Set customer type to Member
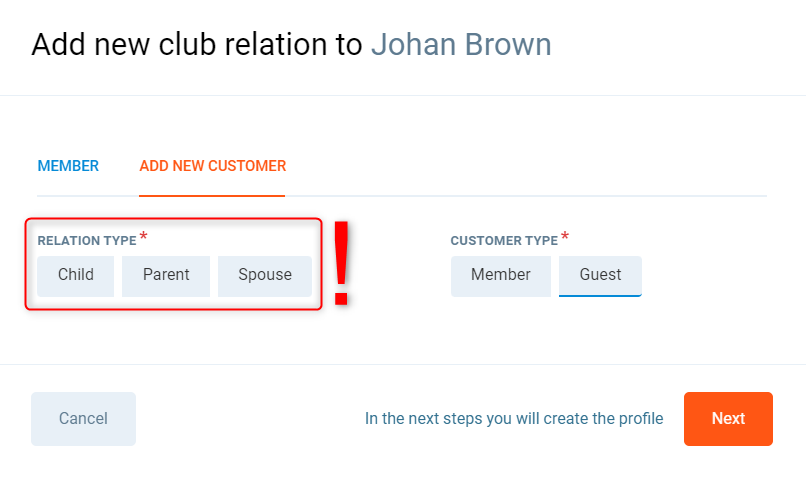 pyautogui.click(x=501, y=275)
